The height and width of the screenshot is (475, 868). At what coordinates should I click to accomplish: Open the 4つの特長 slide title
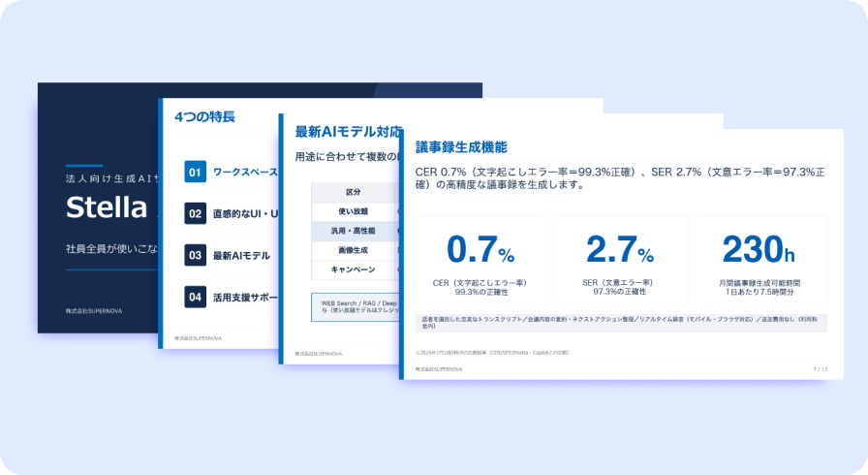click(x=204, y=117)
